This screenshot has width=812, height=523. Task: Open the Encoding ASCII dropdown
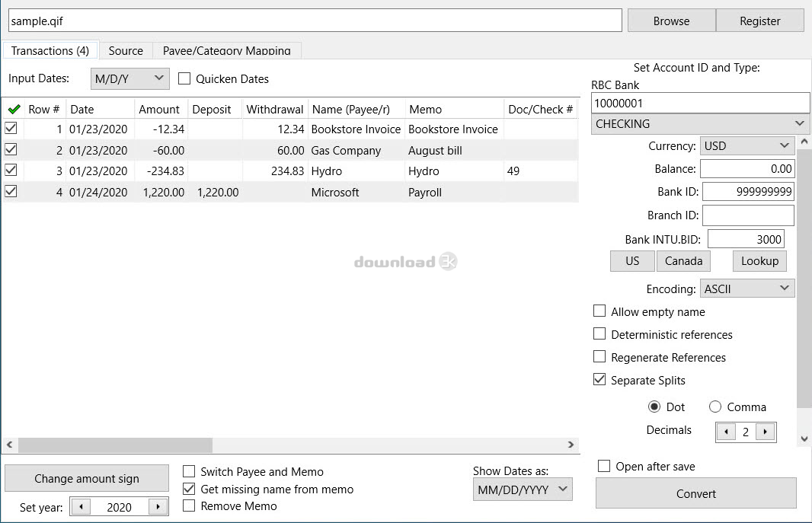746,289
